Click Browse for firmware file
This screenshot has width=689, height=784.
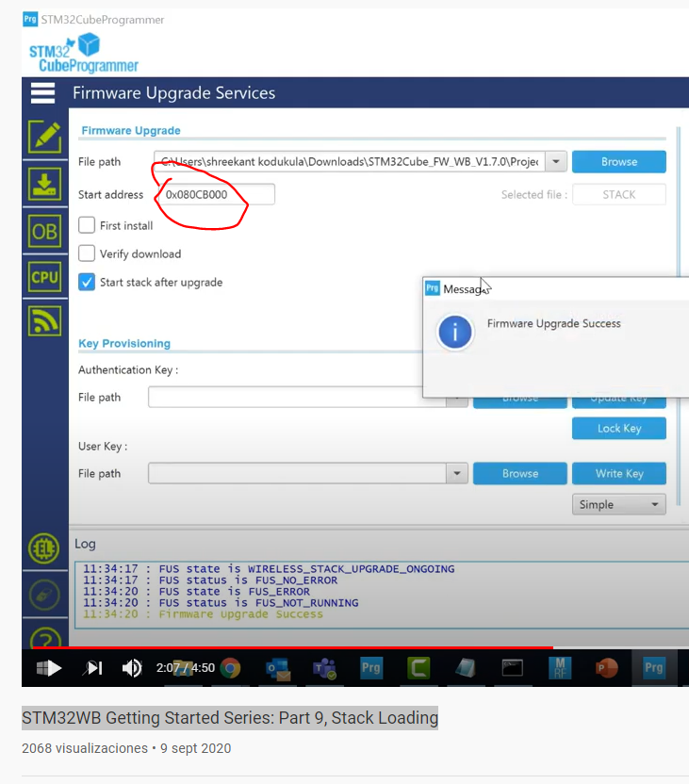[x=619, y=161]
